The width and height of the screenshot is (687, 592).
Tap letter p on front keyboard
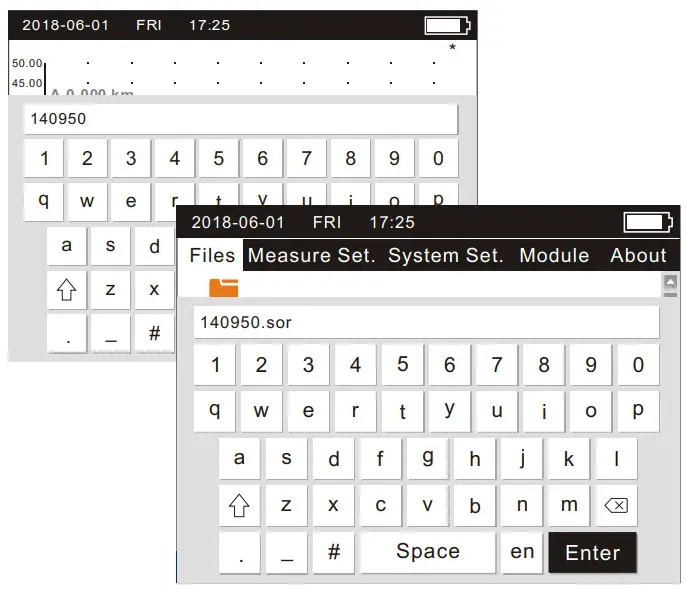638,411
